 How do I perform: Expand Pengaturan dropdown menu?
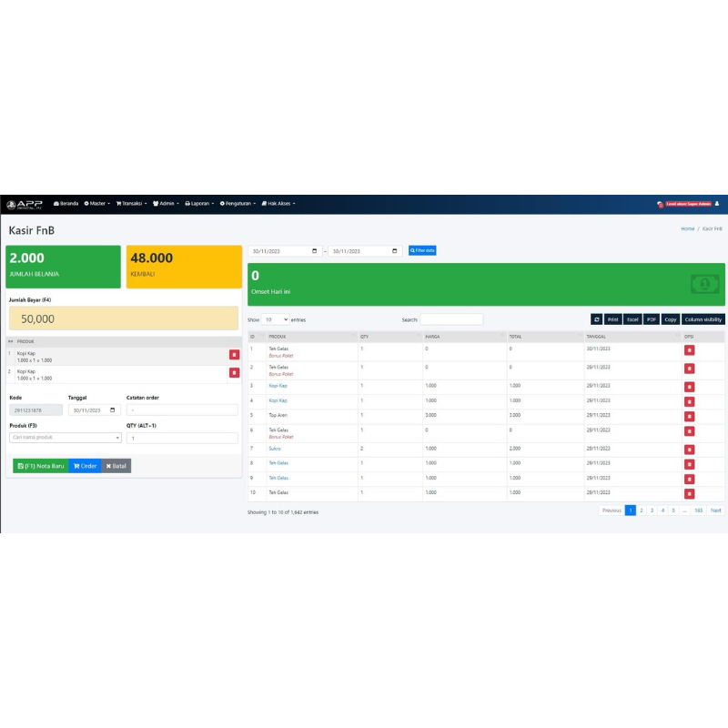click(x=238, y=203)
